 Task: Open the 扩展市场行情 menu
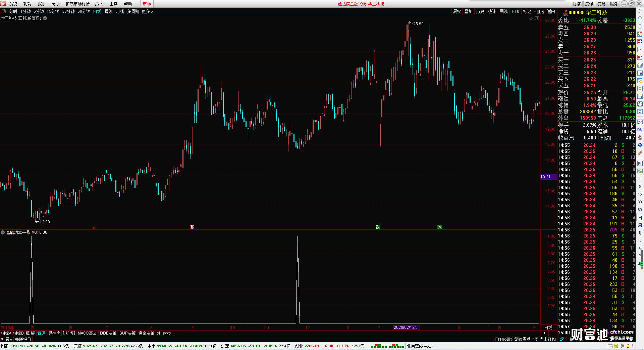click(78, 4)
